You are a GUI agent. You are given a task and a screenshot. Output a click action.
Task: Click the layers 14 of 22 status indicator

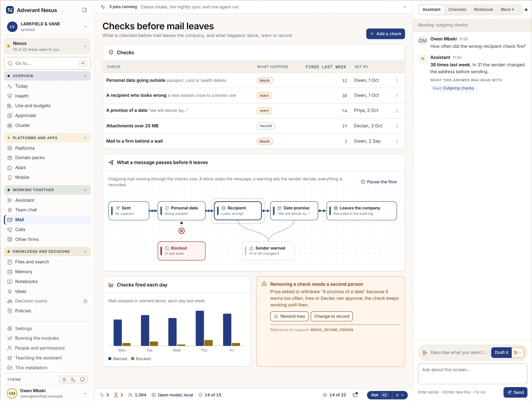click(334, 395)
